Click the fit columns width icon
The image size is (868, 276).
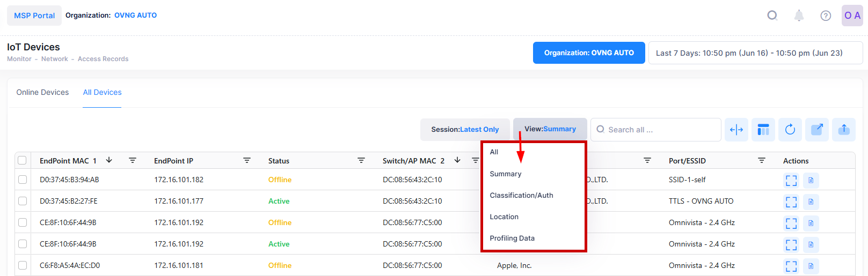point(736,130)
